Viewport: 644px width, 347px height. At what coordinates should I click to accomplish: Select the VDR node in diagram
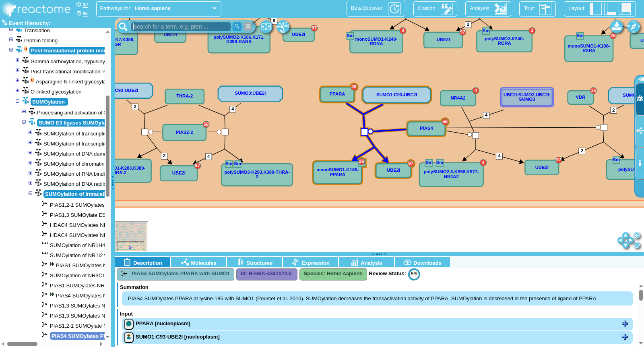580,98
